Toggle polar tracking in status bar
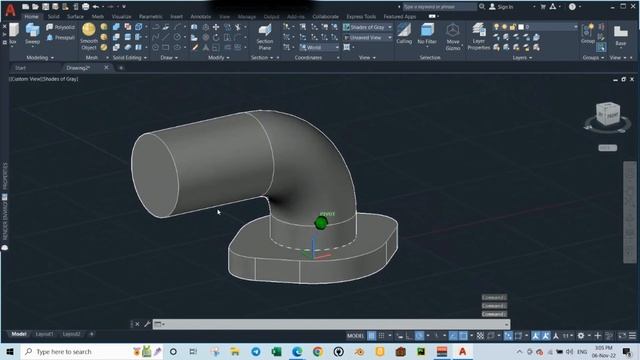The image size is (640, 360). [420, 336]
